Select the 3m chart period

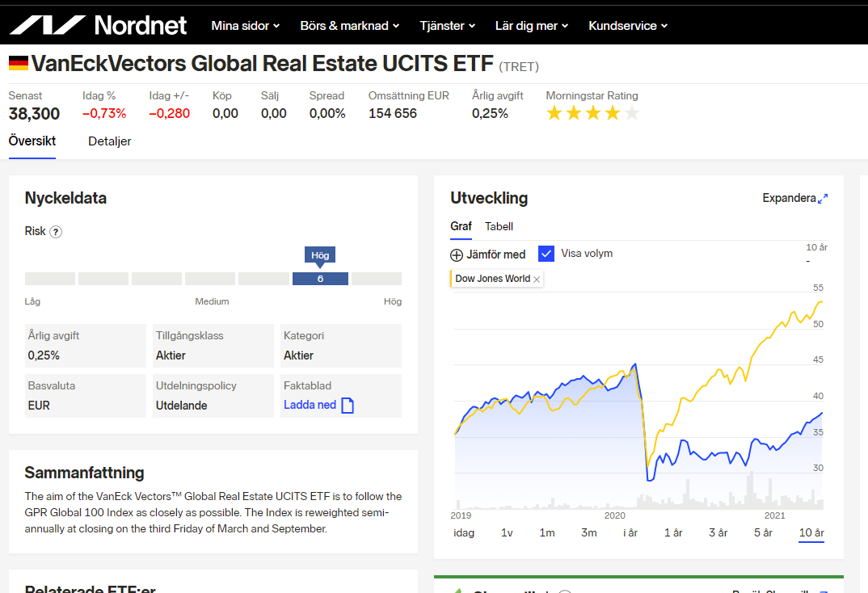click(x=589, y=532)
